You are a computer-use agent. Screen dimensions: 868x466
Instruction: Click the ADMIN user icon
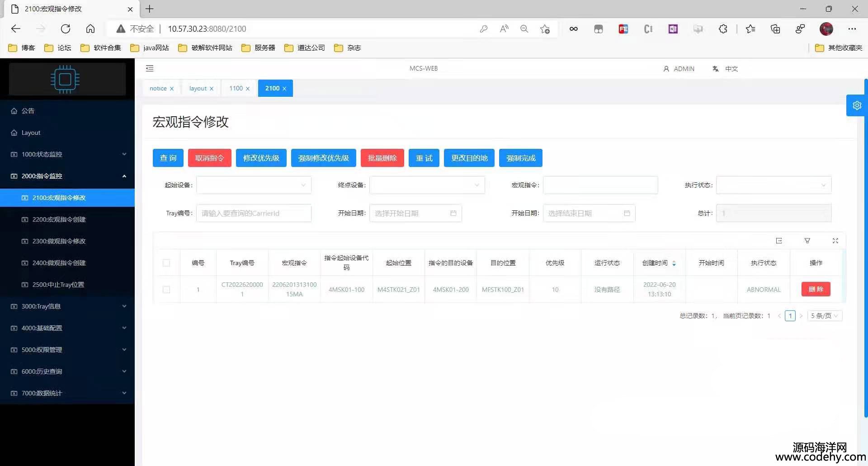666,69
